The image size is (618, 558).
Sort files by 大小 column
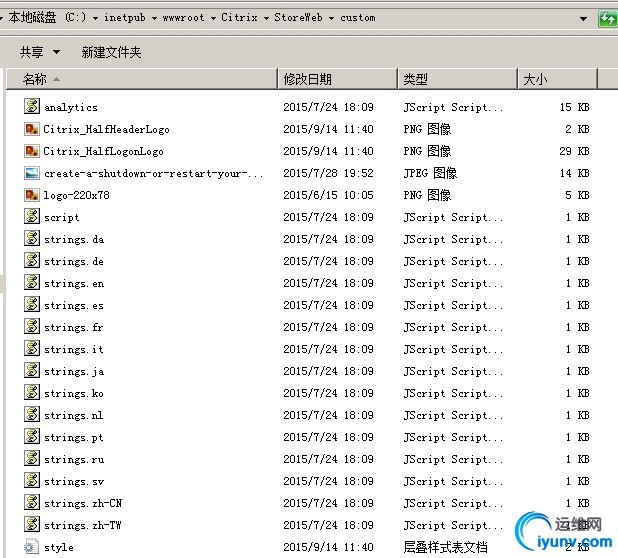coord(557,79)
